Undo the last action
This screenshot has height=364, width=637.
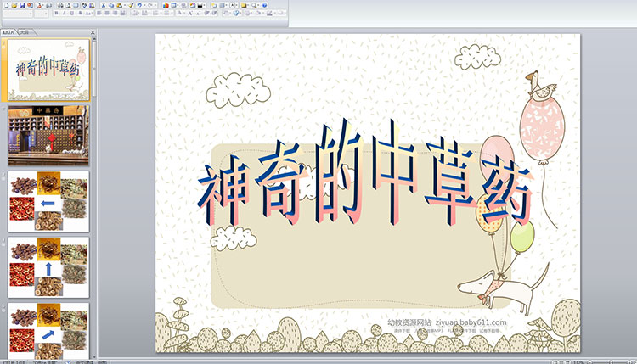(x=139, y=5)
